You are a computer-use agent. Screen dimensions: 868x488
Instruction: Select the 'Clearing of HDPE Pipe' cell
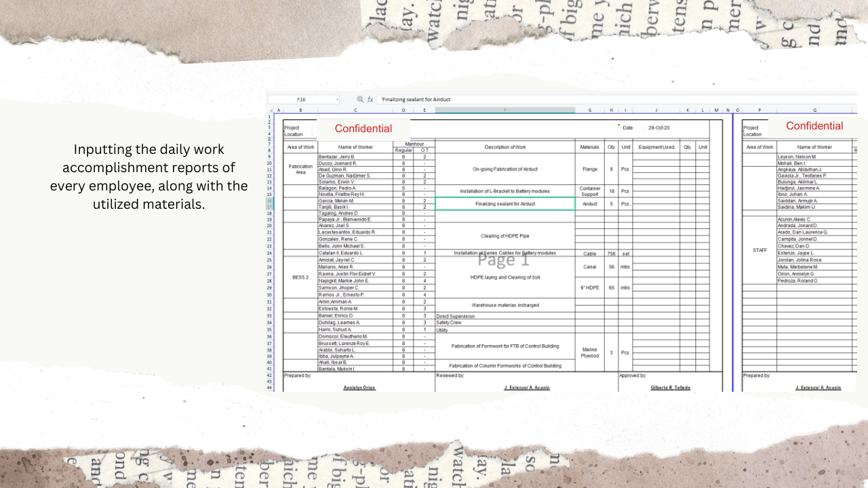click(505, 236)
